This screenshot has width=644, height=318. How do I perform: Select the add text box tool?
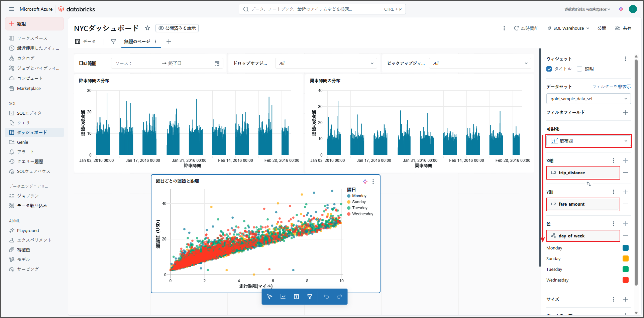(296, 297)
